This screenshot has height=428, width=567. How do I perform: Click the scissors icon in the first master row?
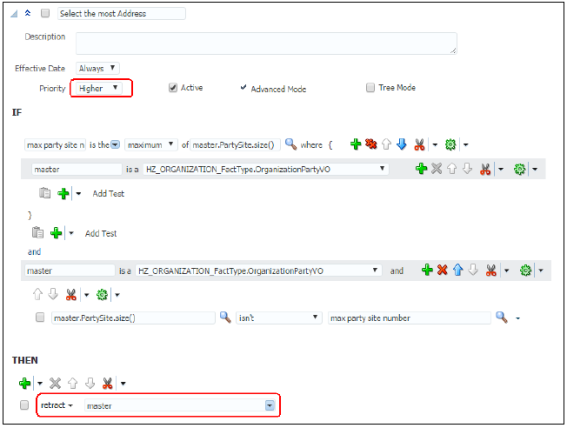(485, 169)
